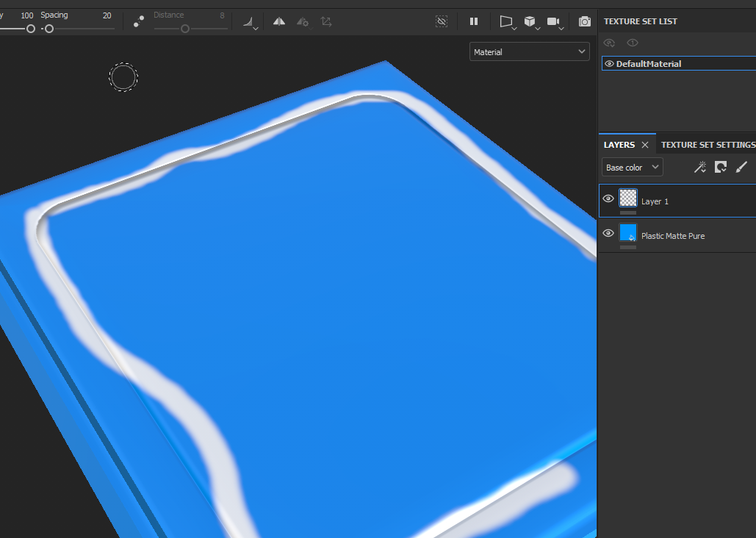This screenshot has width=756, height=538.
Task: Open the Material viewport mode dropdown
Action: (x=529, y=52)
